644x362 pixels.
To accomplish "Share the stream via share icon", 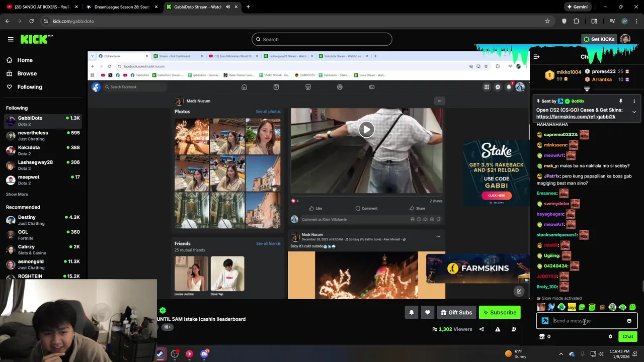I will click(481, 329).
